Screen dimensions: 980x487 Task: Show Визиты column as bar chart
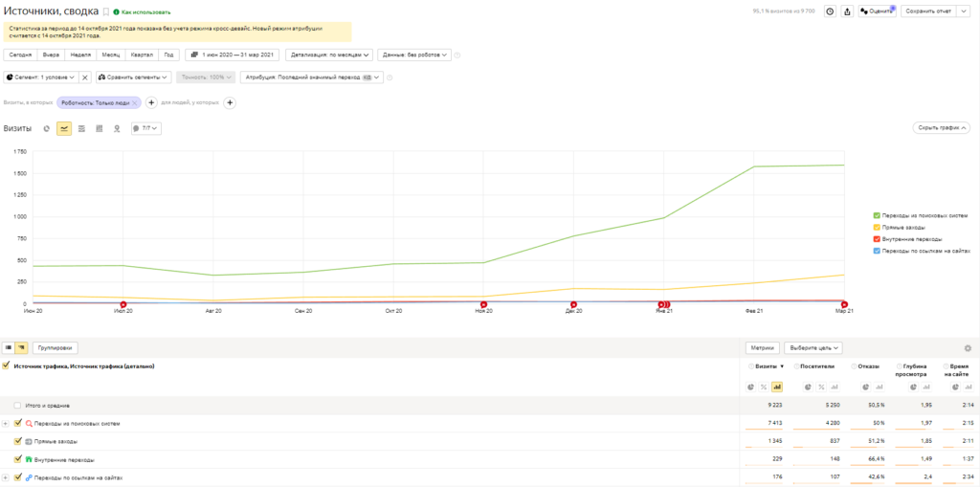pyautogui.click(x=777, y=387)
